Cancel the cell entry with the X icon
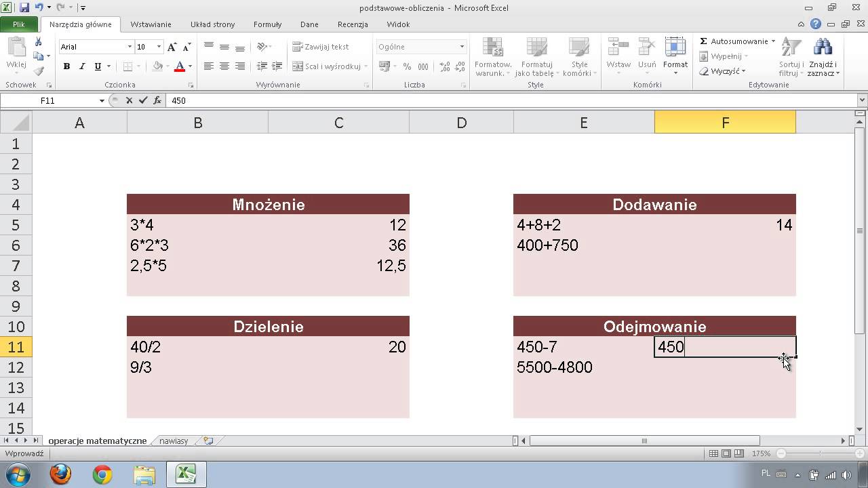Screen dimensions: 868x488 coord(129,100)
